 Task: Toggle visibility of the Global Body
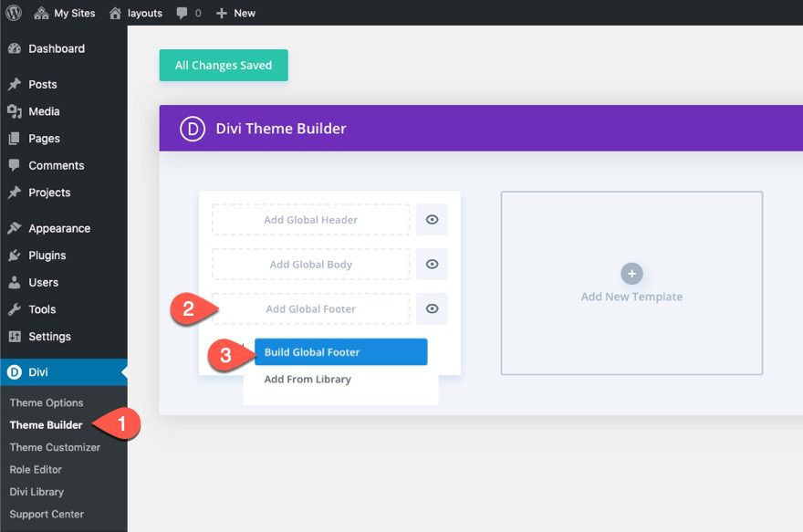point(432,264)
